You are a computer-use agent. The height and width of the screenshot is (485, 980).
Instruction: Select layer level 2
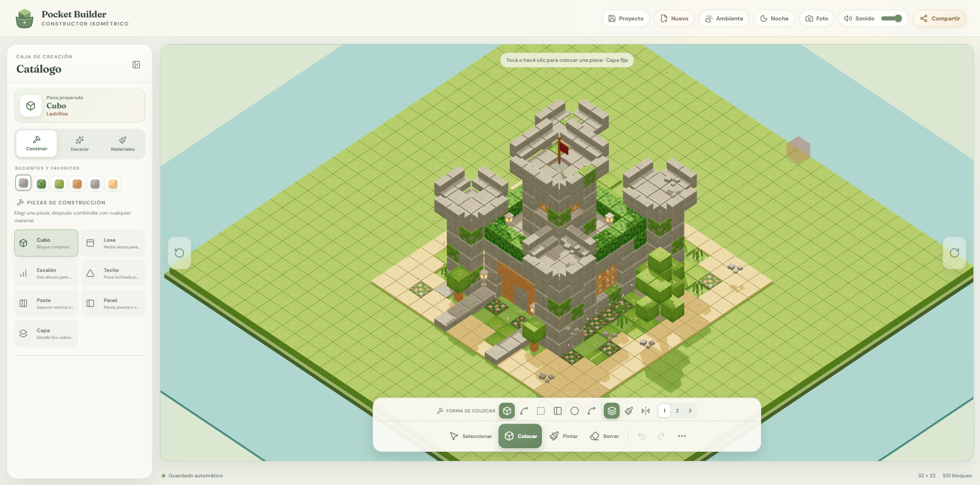[677, 411]
